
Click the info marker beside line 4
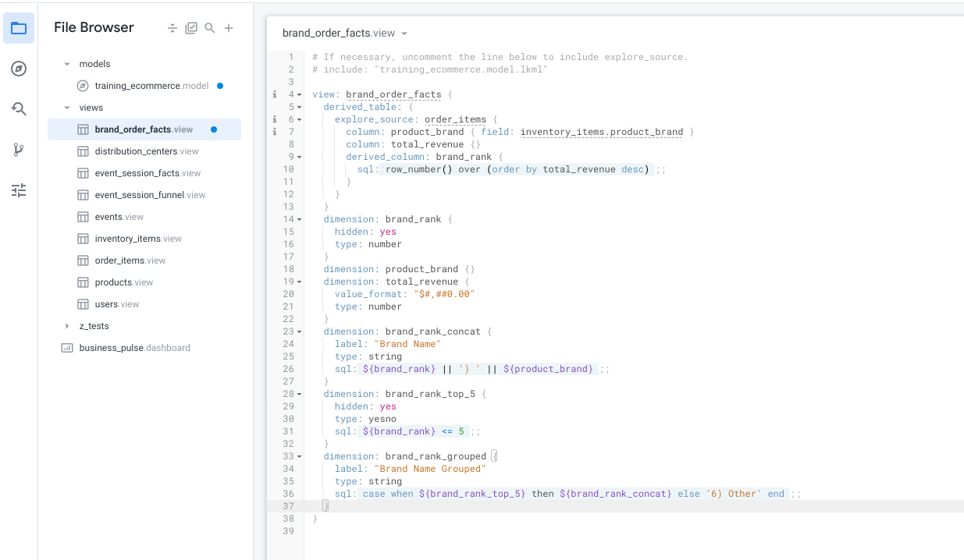(x=275, y=94)
